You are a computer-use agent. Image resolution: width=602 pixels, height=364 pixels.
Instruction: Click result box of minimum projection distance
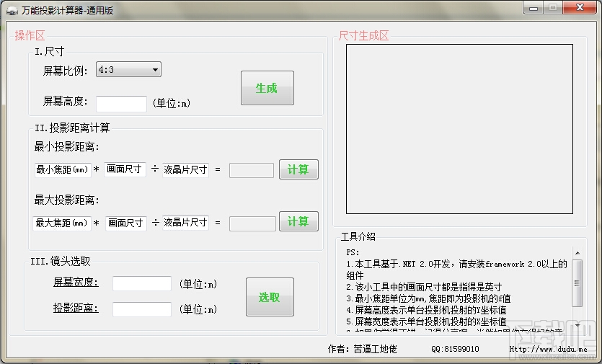252,171
